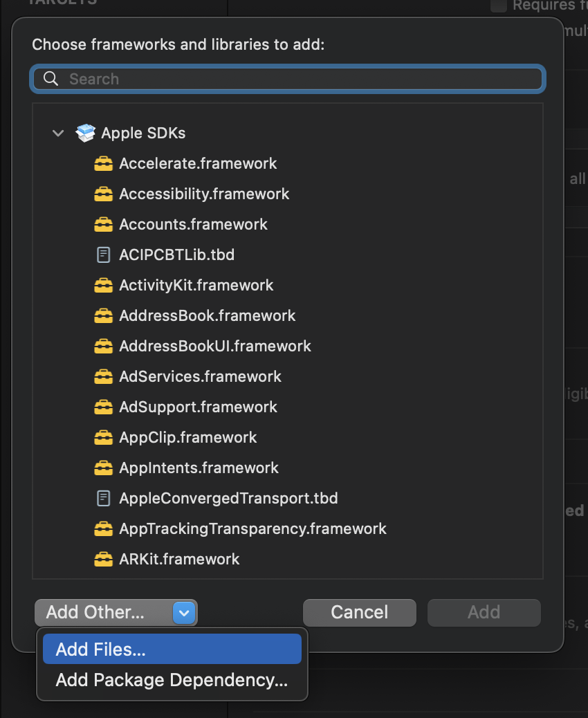Click the Cancel button
Viewport: 588px width, 718px height.
click(x=360, y=613)
